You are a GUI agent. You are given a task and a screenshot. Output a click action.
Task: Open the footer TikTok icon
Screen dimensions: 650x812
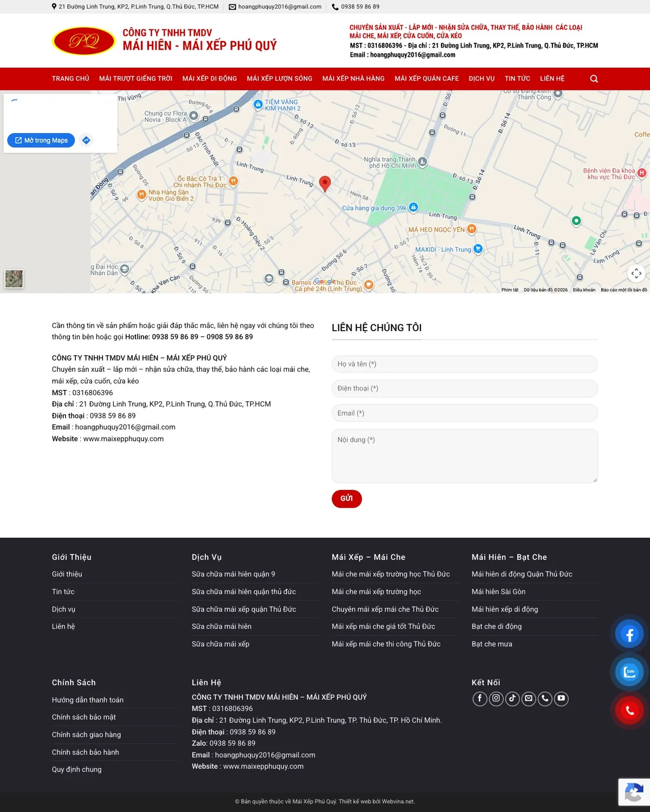(x=512, y=698)
